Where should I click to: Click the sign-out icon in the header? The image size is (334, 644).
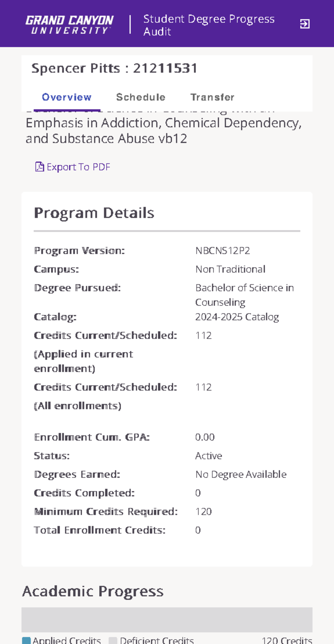click(x=305, y=24)
